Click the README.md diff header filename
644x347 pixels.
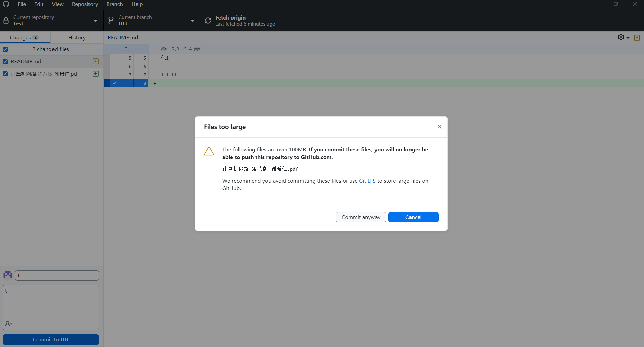123,37
